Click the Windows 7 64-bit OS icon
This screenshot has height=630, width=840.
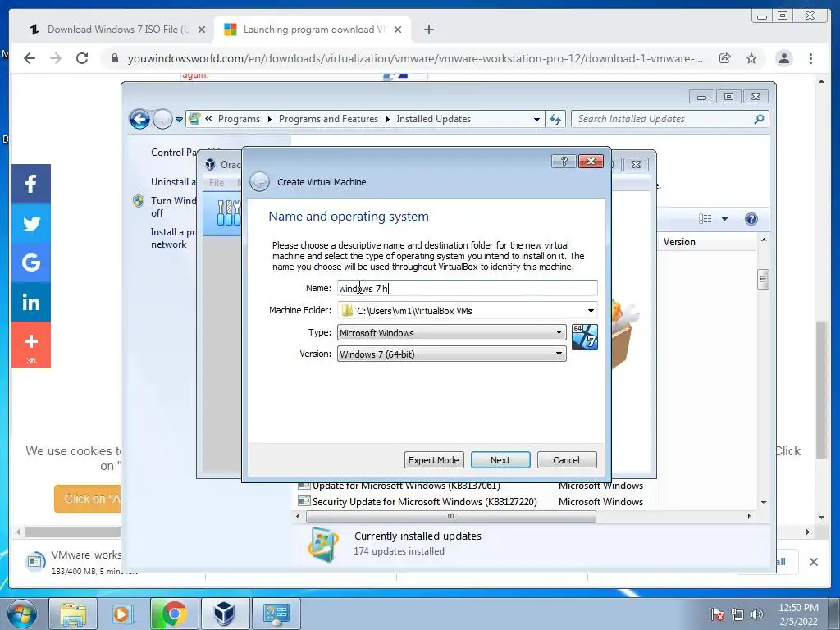coord(584,337)
